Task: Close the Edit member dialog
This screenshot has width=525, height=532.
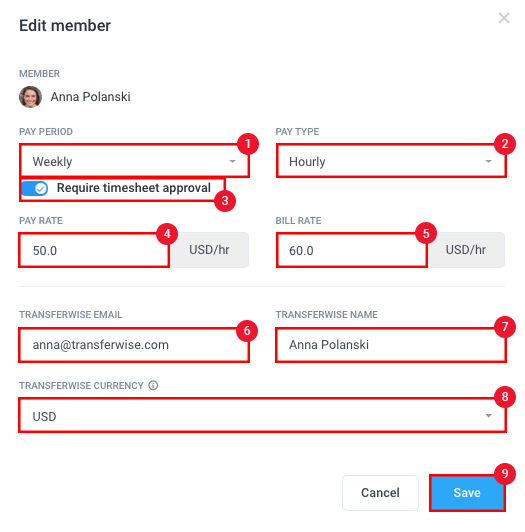Action: pyautogui.click(x=504, y=18)
